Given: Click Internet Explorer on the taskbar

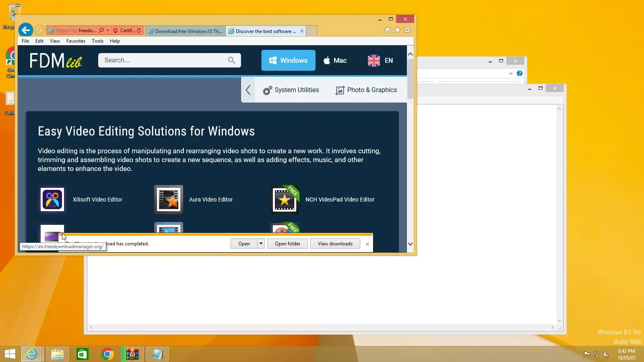Looking at the screenshot, I should click(x=31, y=354).
